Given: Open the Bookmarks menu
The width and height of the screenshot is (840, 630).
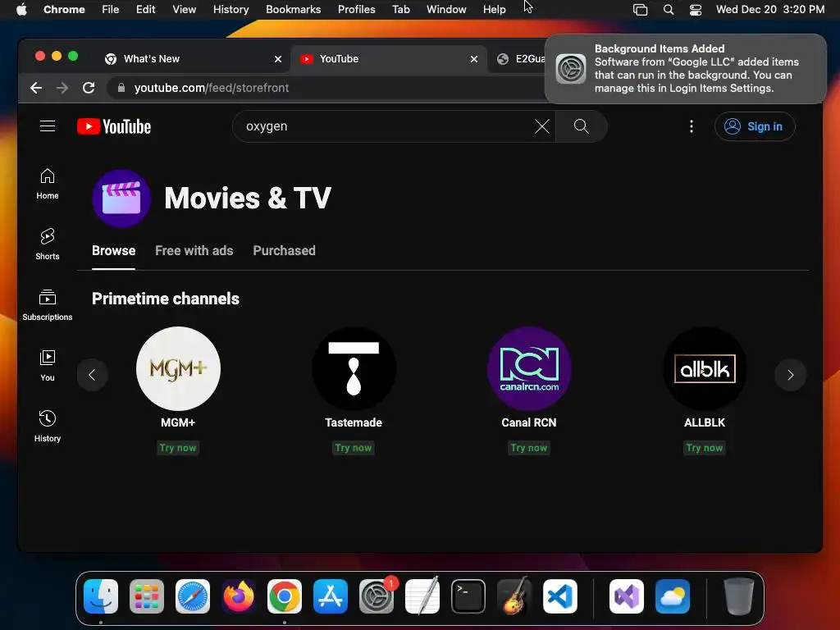Looking at the screenshot, I should click(293, 10).
